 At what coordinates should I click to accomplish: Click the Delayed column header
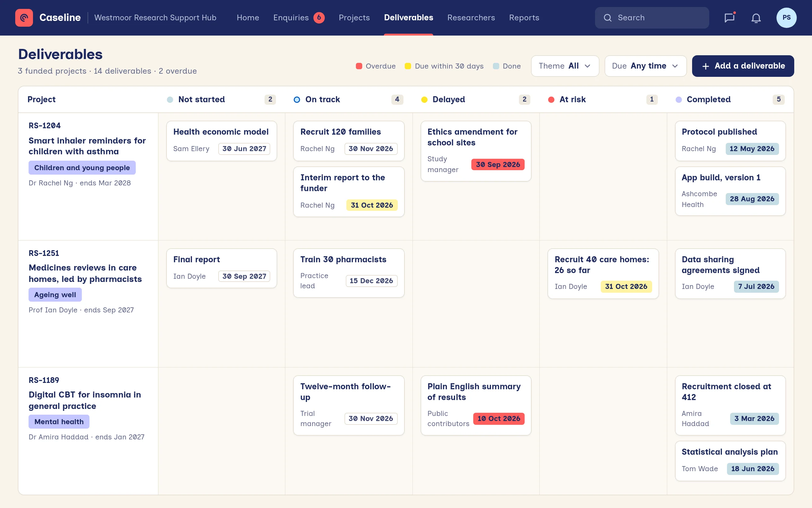click(x=475, y=99)
